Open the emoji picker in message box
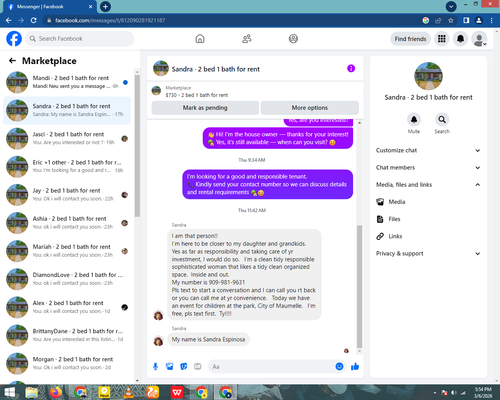 [339, 367]
